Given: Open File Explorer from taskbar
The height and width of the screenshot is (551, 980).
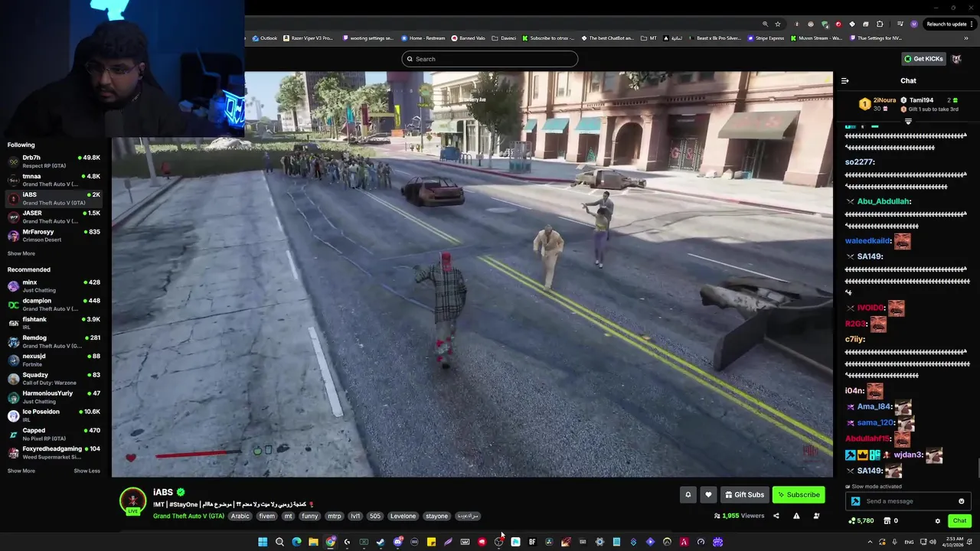Looking at the screenshot, I should tap(313, 542).
